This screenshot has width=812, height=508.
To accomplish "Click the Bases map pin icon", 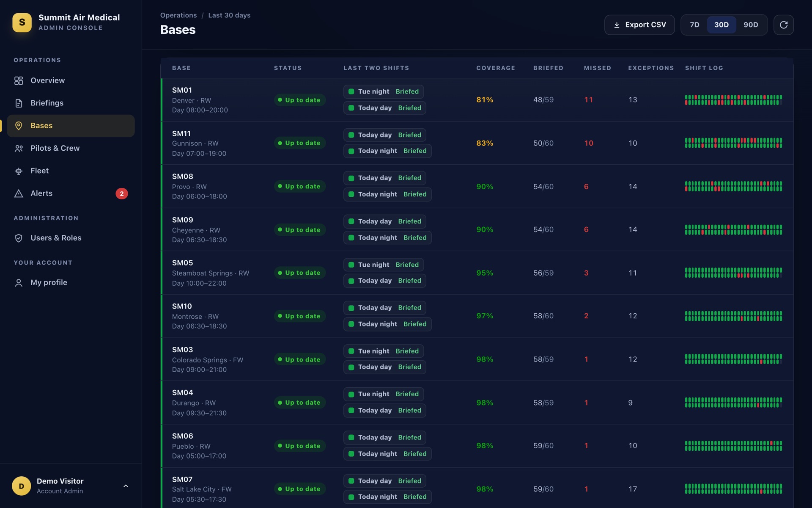I will (19, 126).
